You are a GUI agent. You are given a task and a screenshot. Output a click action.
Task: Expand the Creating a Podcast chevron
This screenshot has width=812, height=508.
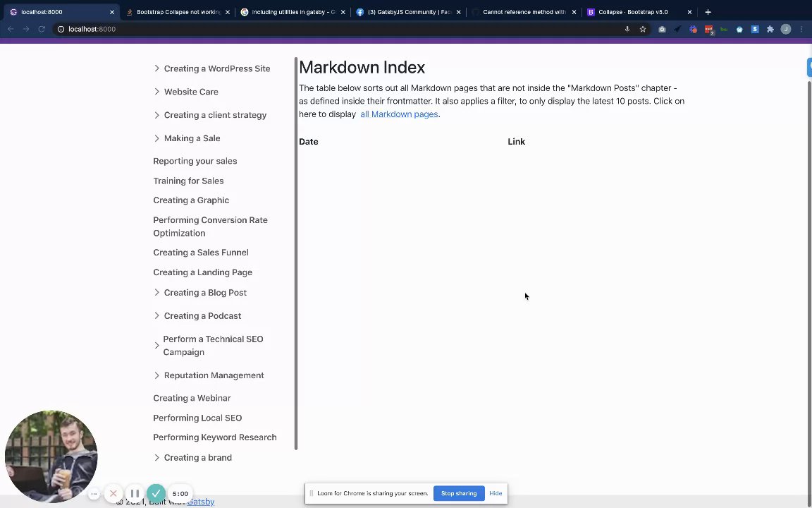pyautogui.click(x=156, y=315)
